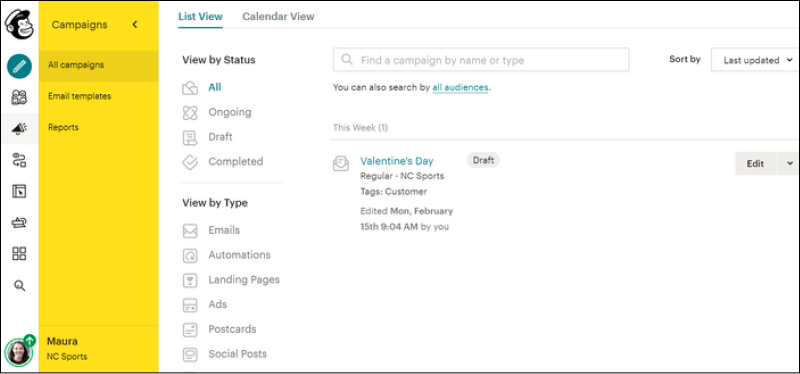Click the Mailchimp Freddie logo
Image resolution: width=800 pixels, height=374 pixels.
click(x=19, y=24)
